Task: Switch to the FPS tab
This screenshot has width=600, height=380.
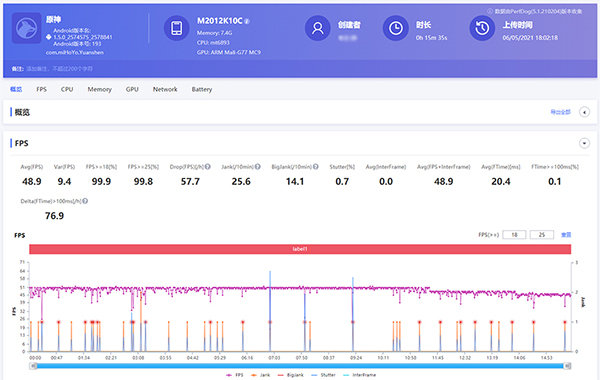Action: coord(41,89)
